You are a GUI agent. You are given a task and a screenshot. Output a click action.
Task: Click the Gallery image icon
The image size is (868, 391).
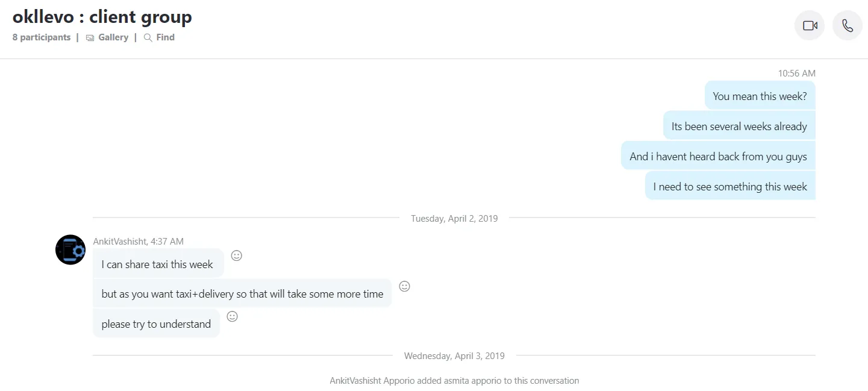90,38
